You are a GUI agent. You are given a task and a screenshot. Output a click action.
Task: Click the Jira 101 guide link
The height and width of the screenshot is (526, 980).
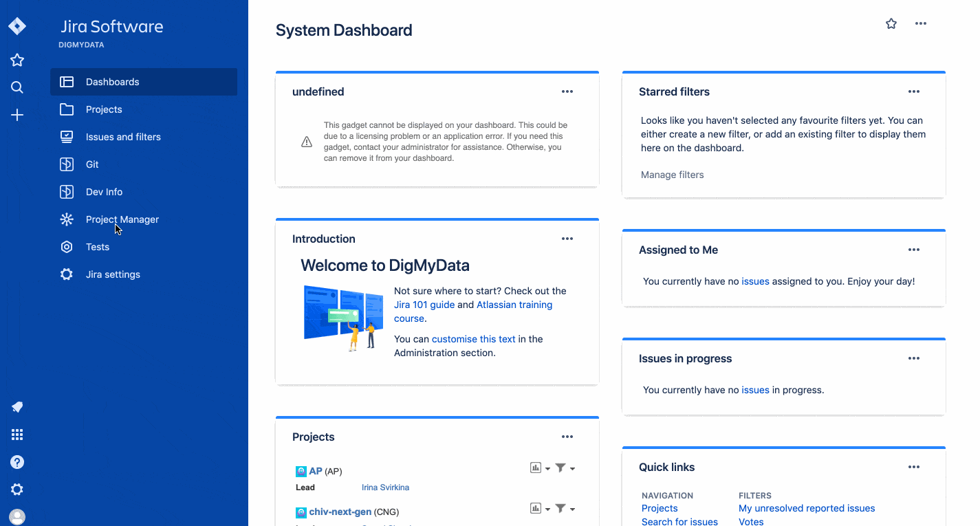(x=424, y=305)
